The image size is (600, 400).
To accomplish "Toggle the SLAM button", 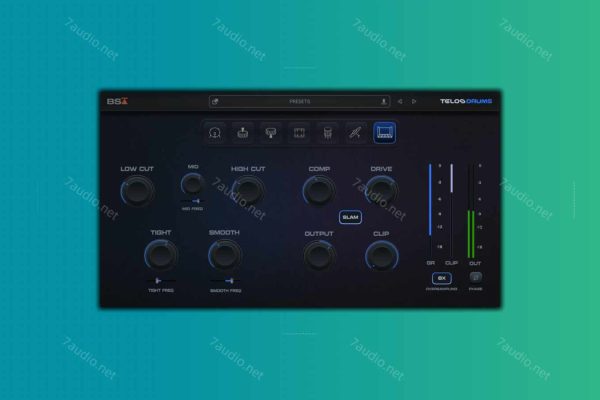I will pos(350,217).
